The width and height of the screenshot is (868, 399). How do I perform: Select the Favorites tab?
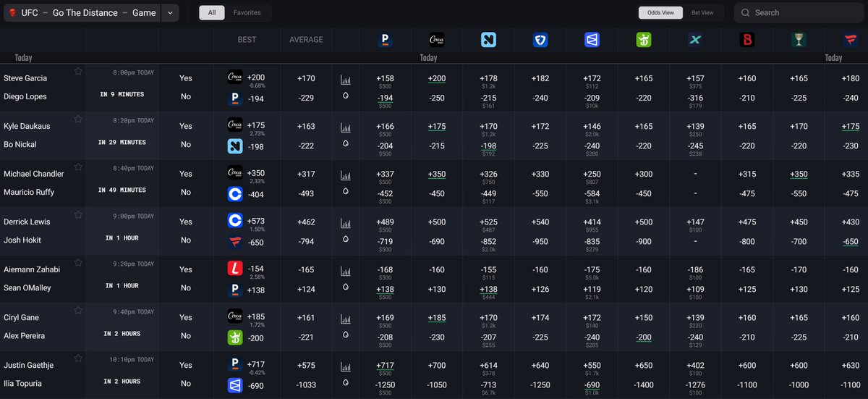coord(247,12)
